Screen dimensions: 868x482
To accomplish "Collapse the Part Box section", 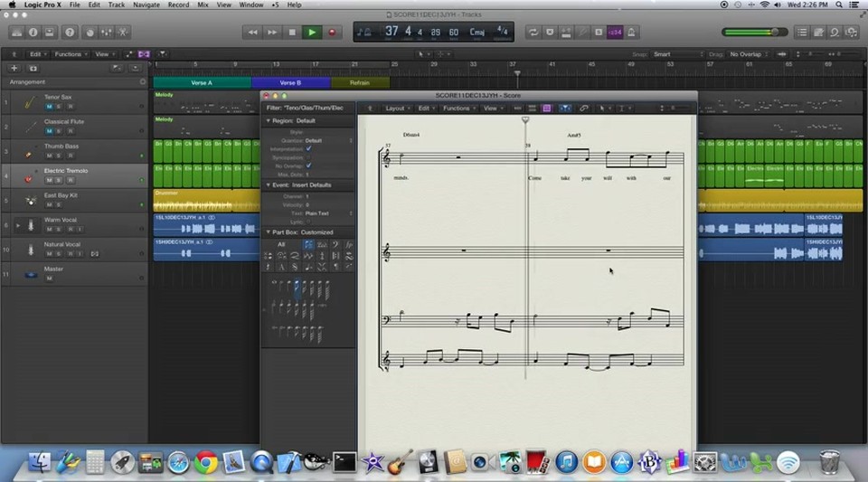I will pyautogui.click(x=269, y=232).
